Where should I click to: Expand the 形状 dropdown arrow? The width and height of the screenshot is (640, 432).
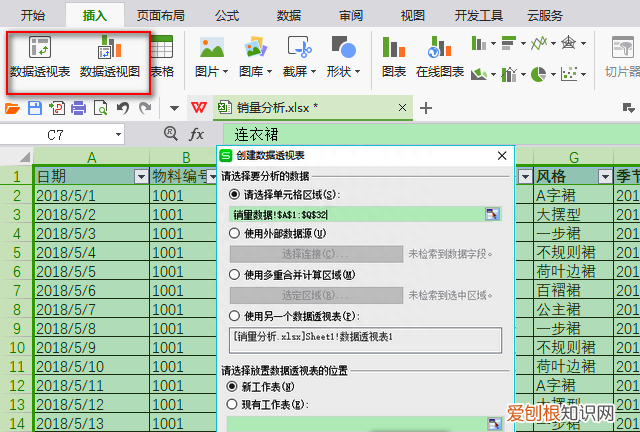[x=358, y=72]
